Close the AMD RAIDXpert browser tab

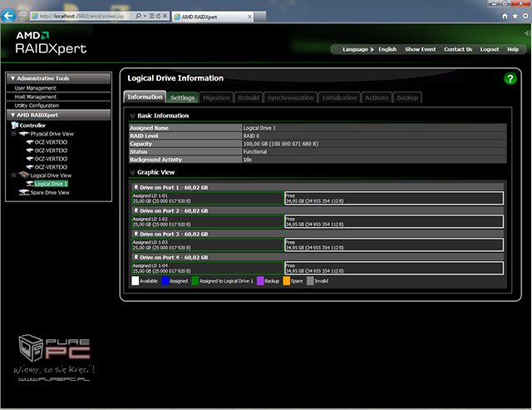(x=249, y=17)
